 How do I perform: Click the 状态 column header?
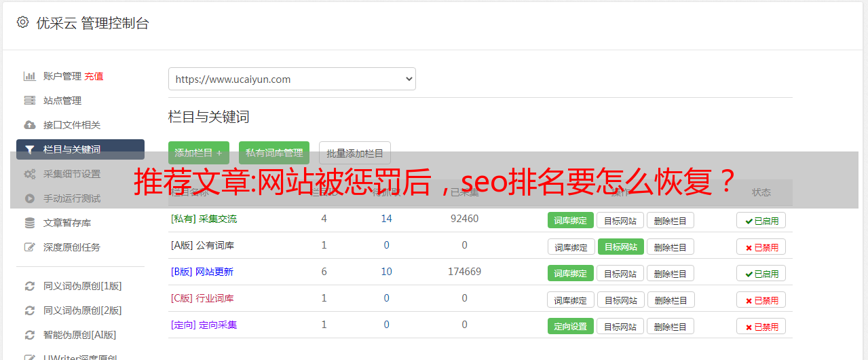[761, 192]
